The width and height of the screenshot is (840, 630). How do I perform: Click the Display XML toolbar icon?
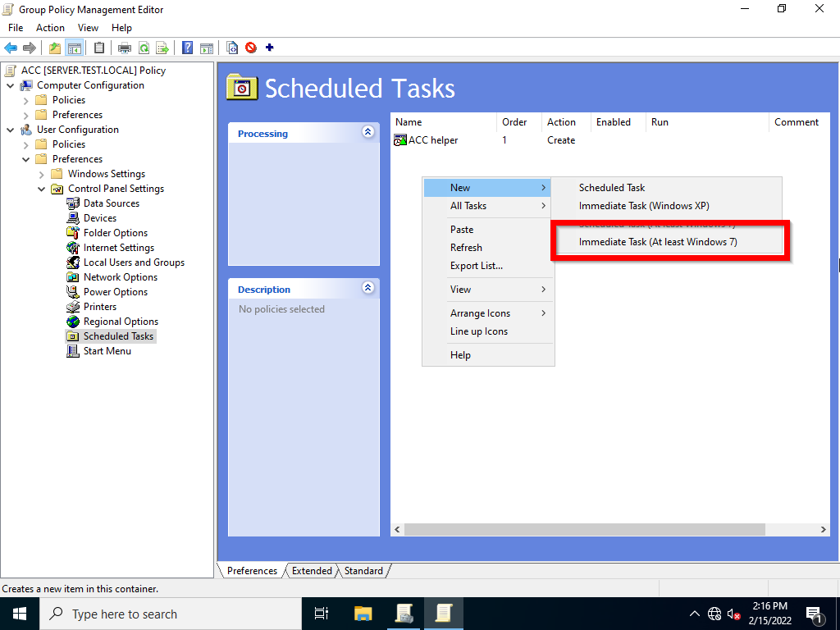(x=232, y=48)
